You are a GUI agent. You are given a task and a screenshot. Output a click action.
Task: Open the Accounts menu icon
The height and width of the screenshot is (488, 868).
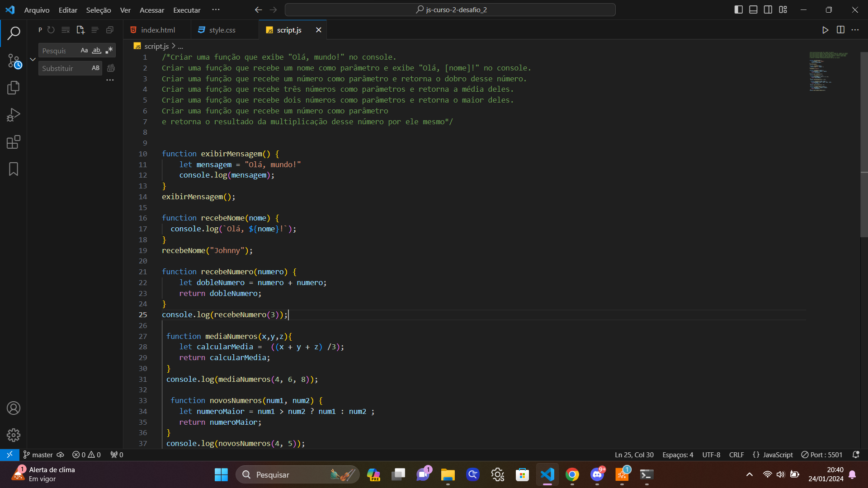[x=14, y=408]
